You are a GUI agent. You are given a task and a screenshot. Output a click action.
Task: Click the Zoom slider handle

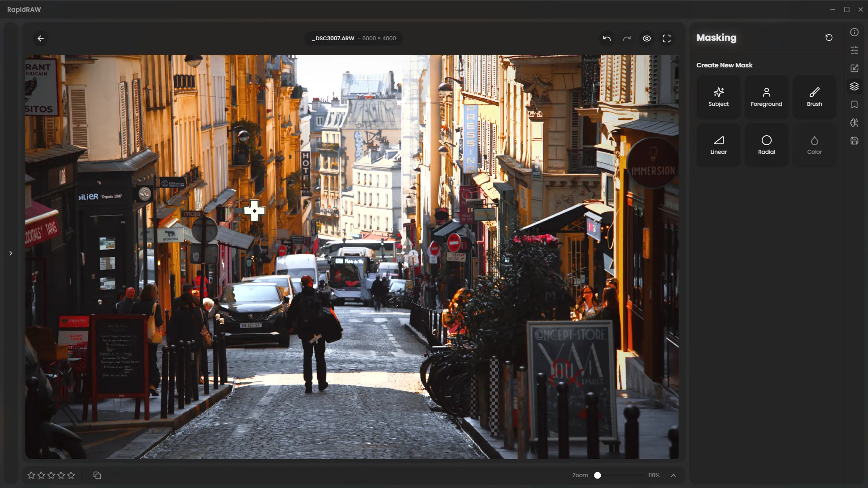(598, 475)
